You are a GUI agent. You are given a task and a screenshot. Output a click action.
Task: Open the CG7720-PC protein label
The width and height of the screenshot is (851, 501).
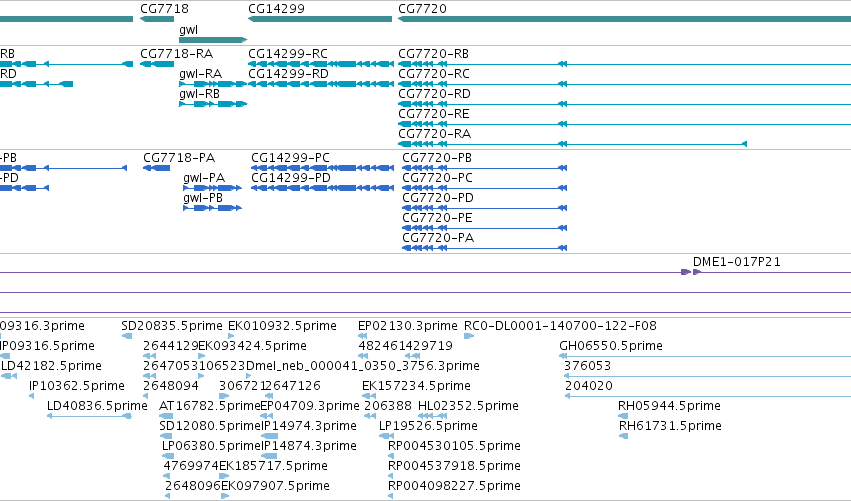[437, 178]
